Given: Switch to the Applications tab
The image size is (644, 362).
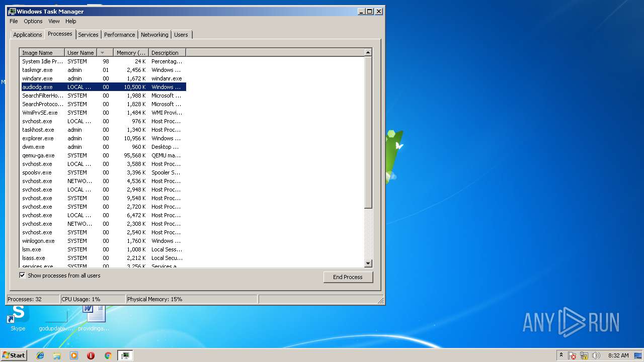Looking at the screenshot, I should (27, 35).
